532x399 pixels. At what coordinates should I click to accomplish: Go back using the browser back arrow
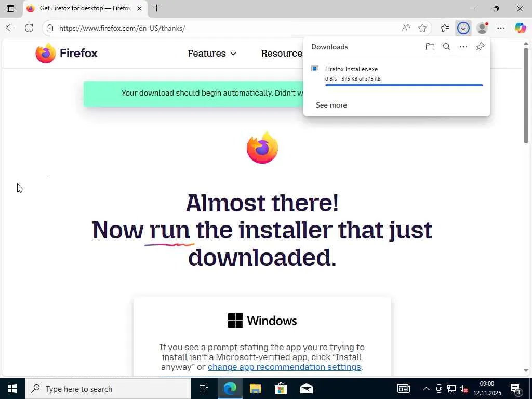pos(10,28)
